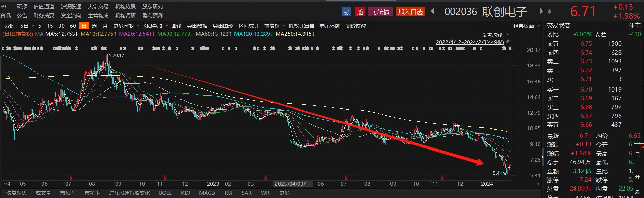Switch to 分时 intraday chart view
644x198 pixels.
point(10,26)
